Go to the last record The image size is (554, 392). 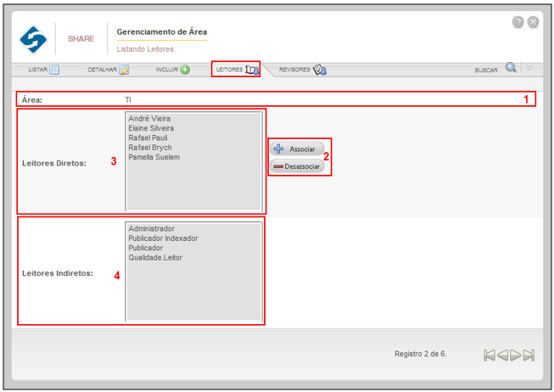point(529,355)
